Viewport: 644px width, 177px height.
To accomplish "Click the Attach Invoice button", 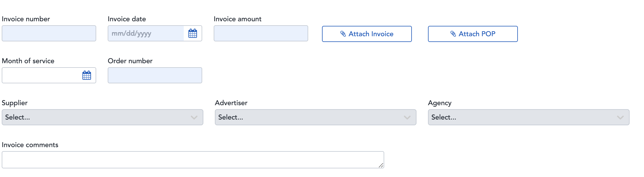I will [x=367, y=34].
